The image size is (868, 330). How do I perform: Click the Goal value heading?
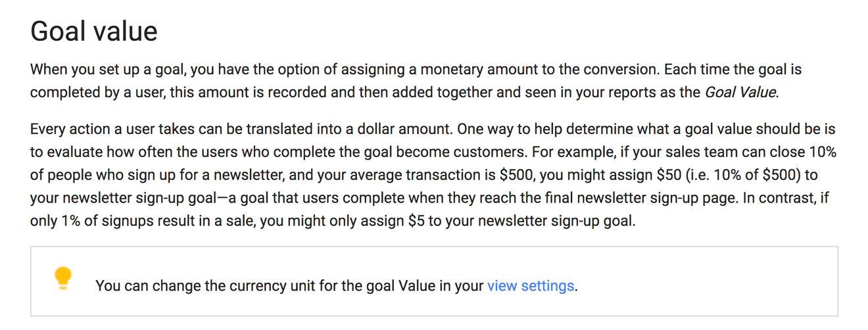pyautogui.click(x=94, y=32)
